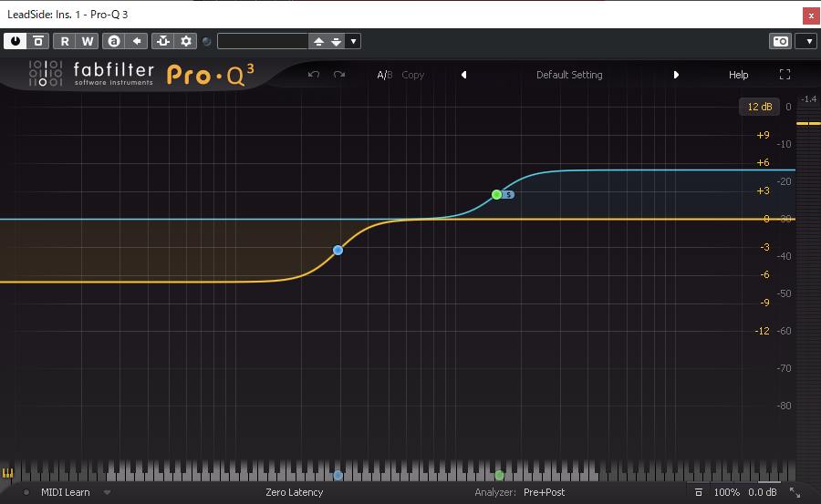Click the redo arrow
This screenshot has width=821, height=504.
[x=339, y=75]
